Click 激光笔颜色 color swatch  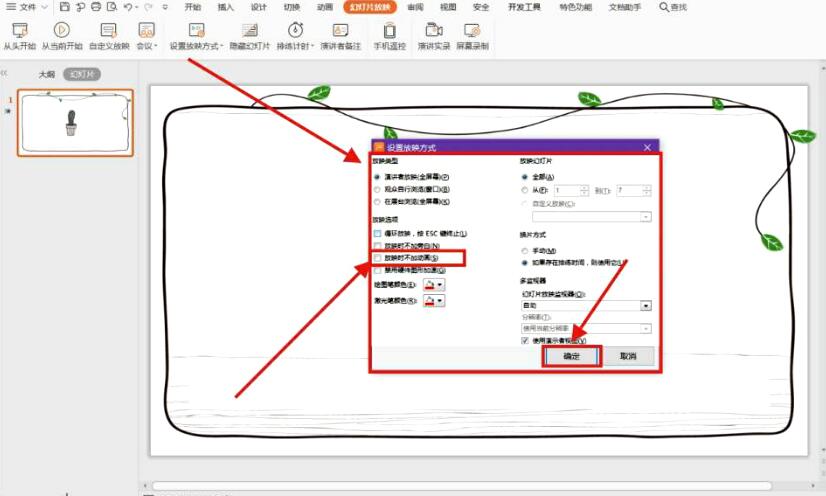[x=429, y=301]
